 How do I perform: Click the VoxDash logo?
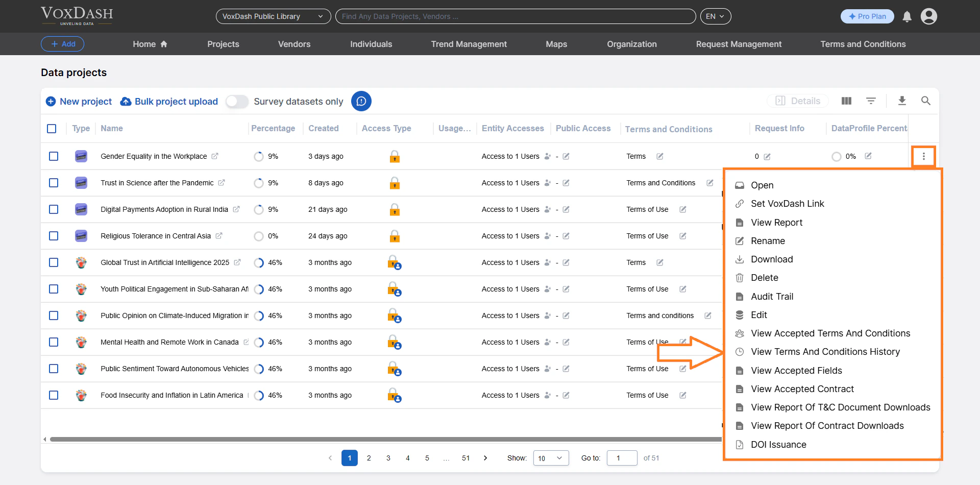click(x=77, y=16)
